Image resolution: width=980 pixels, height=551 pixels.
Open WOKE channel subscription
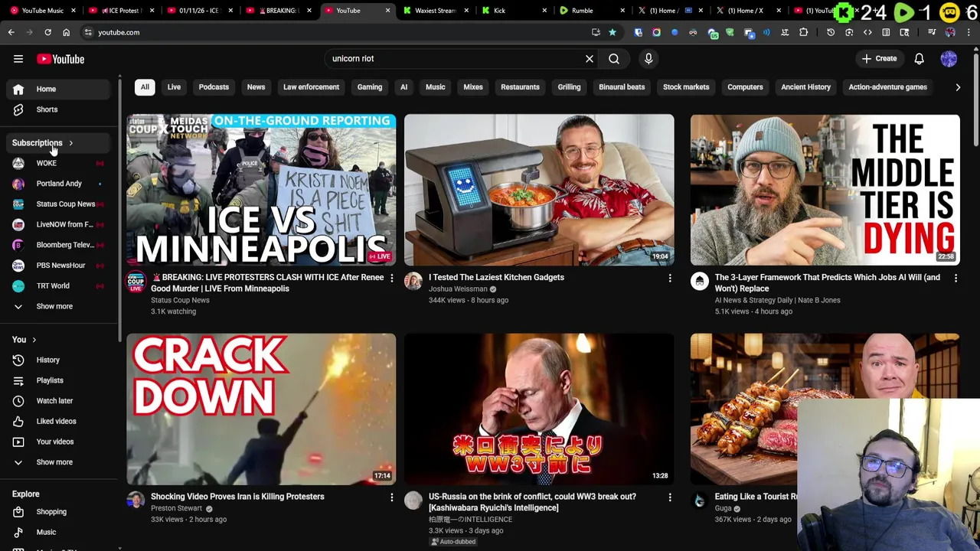point(58,163)
